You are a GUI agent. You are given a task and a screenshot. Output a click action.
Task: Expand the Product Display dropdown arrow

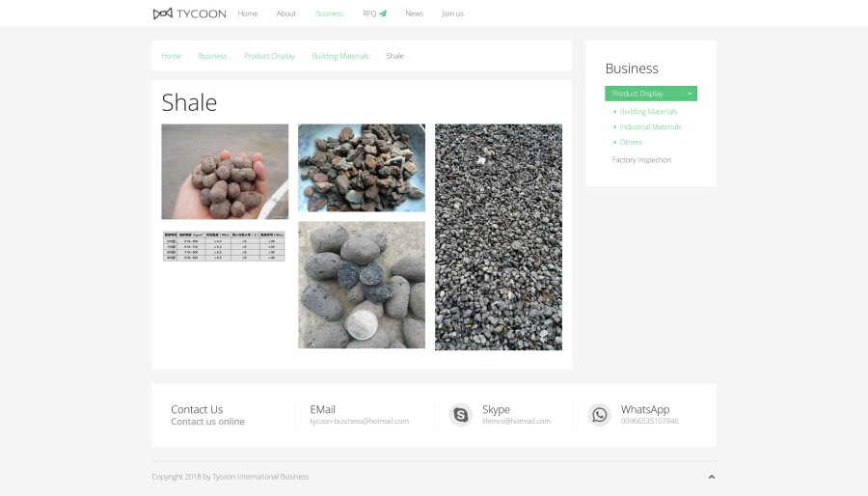pos(689,94)
